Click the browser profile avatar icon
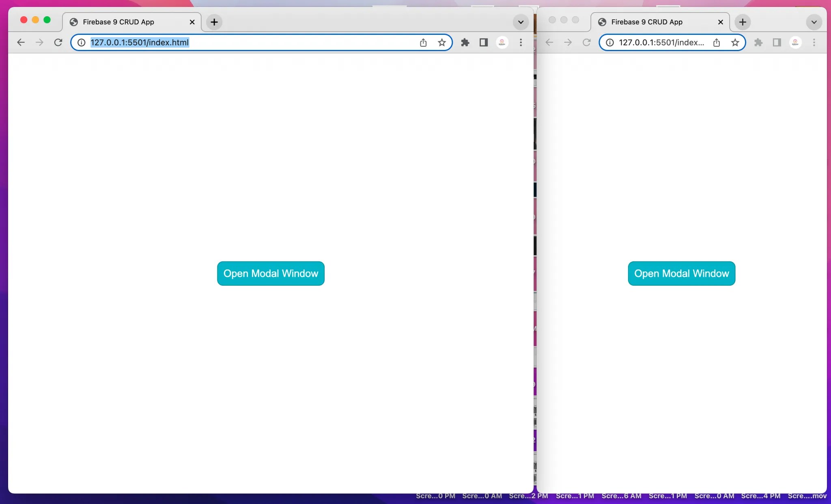The height and width of the screenshot is (504, 831). (x=502, y=42)
